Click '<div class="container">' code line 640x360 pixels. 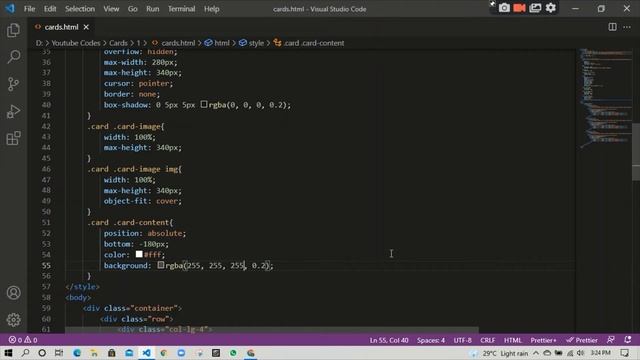click(133, 308)
